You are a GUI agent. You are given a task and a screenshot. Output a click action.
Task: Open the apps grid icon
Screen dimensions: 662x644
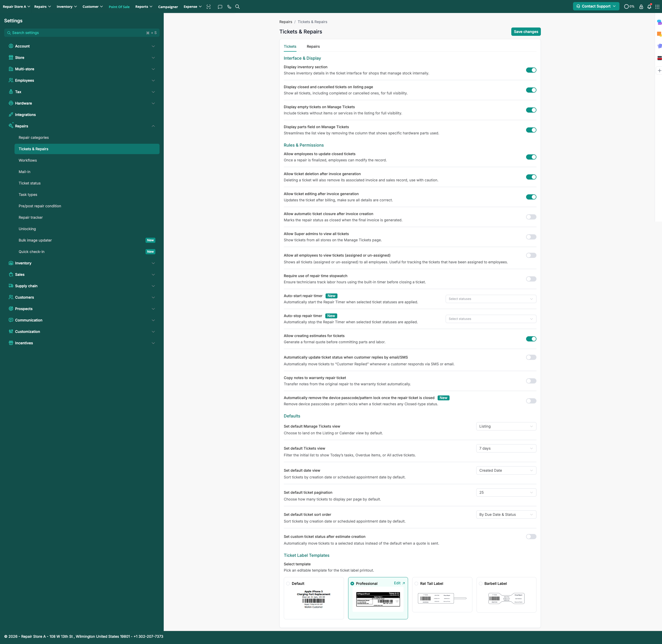point(657,7)
